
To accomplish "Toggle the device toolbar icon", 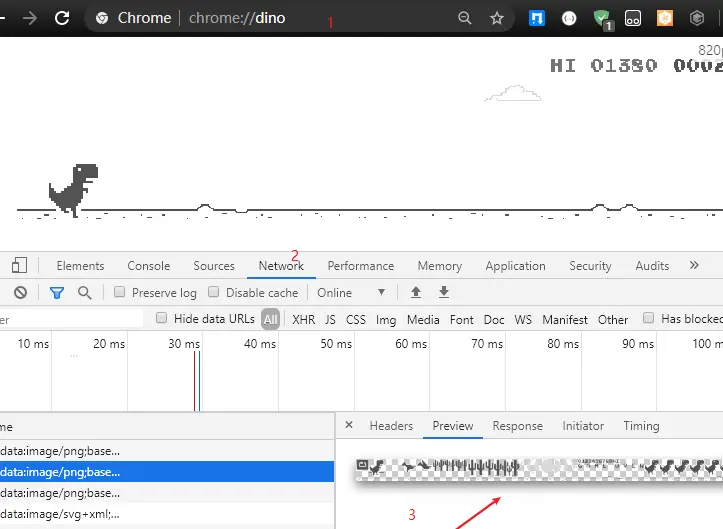I will [x=19, y=266].
